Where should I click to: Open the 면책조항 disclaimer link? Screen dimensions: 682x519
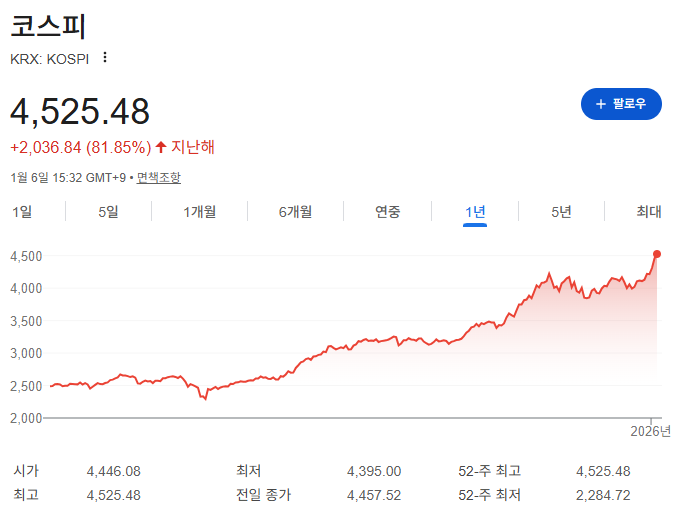coord(159,177)
